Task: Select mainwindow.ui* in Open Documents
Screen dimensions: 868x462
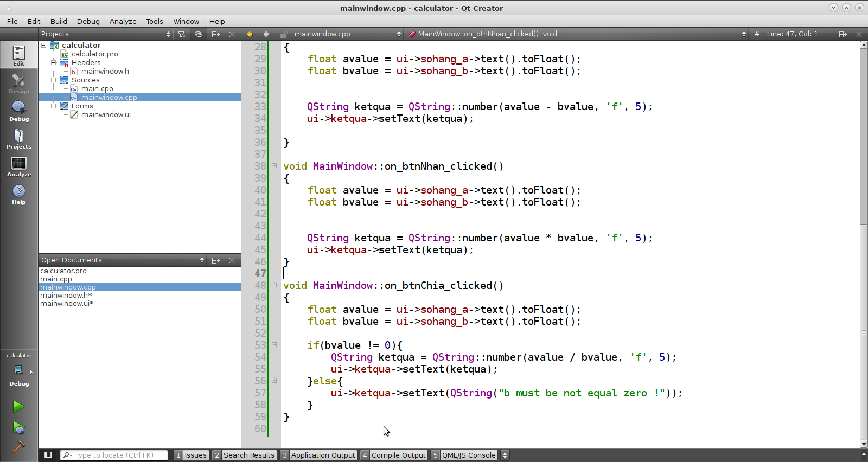Action: [x=67, y=303]
